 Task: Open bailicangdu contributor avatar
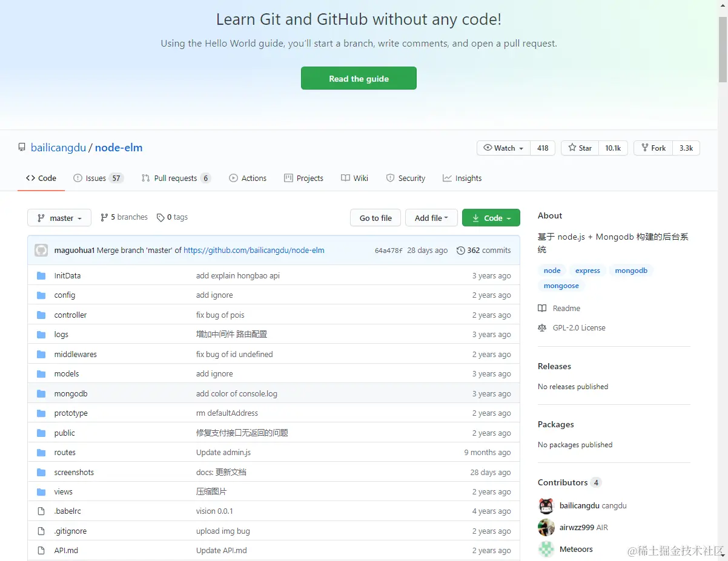[546, 506]
